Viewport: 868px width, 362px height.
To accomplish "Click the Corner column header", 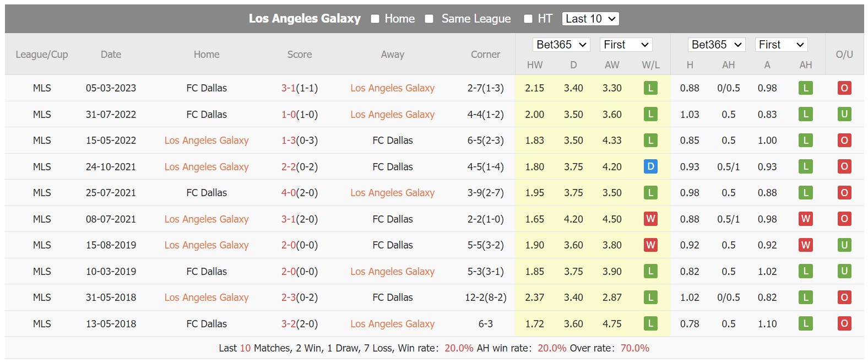I will tap(485, 54).
